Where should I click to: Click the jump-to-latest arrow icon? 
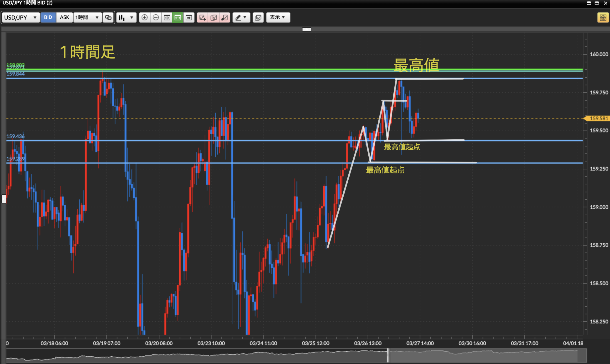pos(189,17)
